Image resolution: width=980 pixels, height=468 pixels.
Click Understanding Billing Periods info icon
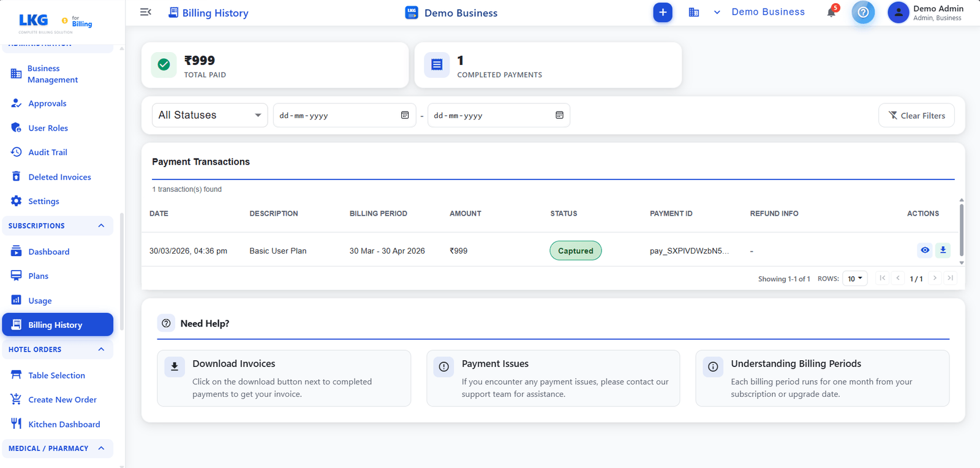[713, 366]
